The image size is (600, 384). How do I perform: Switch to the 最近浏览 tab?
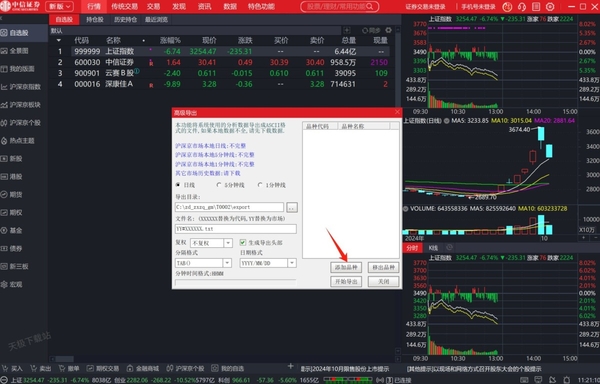coord(156,20)
